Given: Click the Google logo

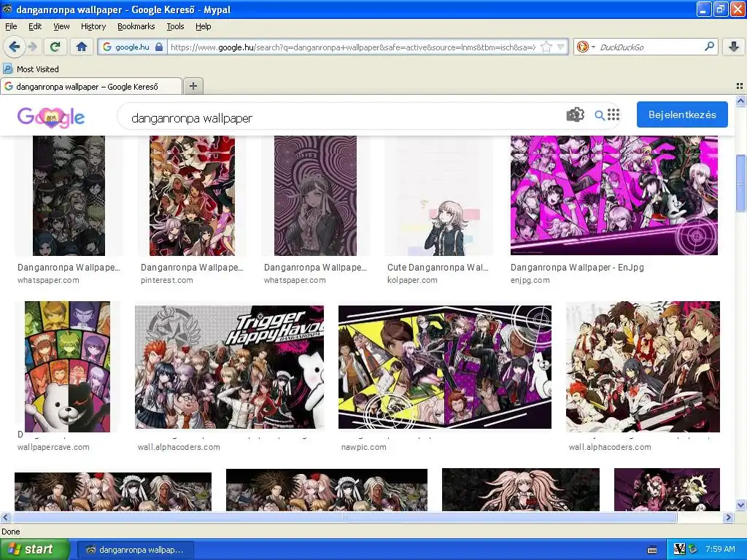Looking at the screenshot, I should click(x=51, y=117).
